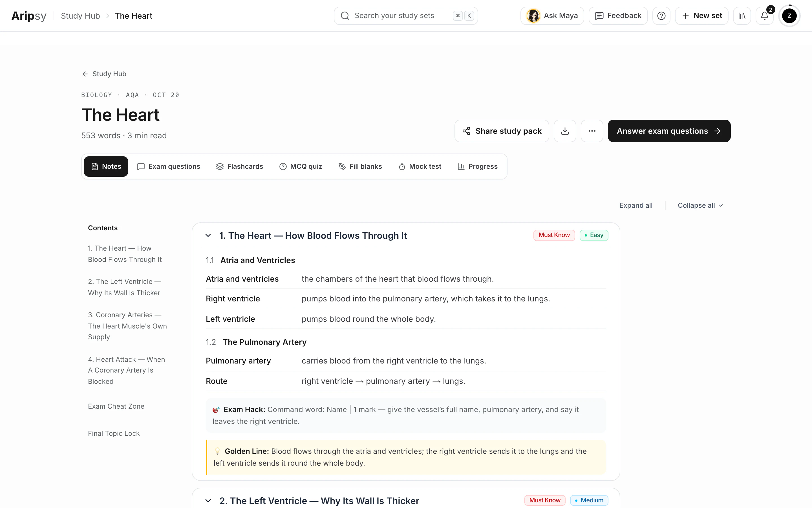Collapse section 1 with its chevron

coord(208,236)
